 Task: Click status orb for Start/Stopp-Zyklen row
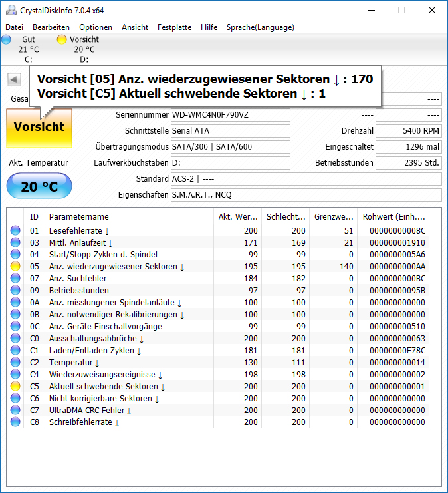(x=15, y=254)
